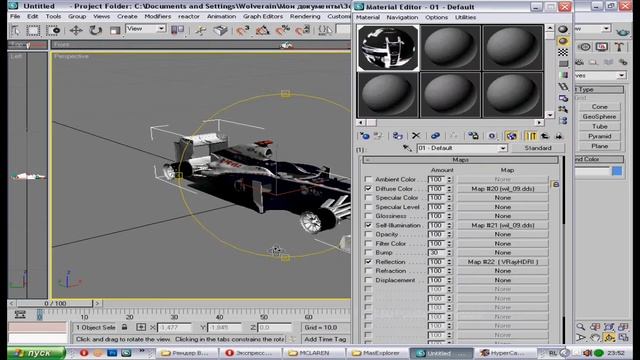The width and height of the screenshot is (640, 360).
Task: Open the Modifiers menu
Action: click(158, 16)
